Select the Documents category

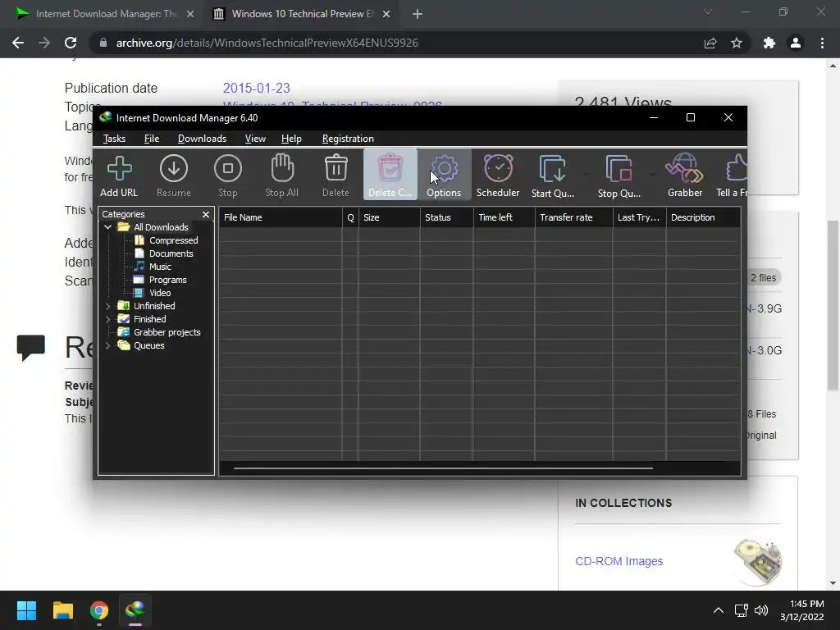pyautogui.click(x=171, y=253)
